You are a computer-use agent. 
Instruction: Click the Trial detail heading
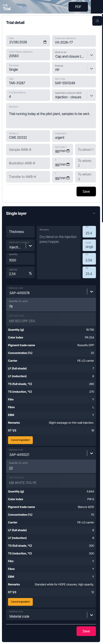[x=15, y=23]
